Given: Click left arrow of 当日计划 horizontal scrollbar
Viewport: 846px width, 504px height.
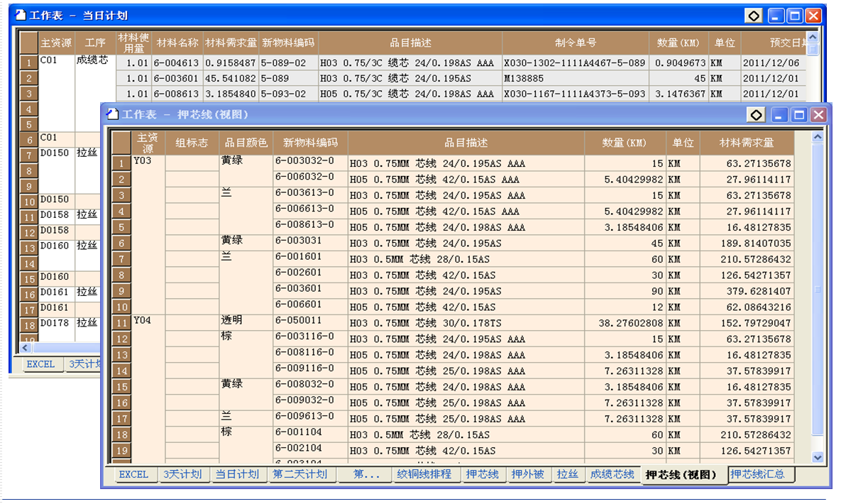Looking at the screenshot, I should pos(26,348).
